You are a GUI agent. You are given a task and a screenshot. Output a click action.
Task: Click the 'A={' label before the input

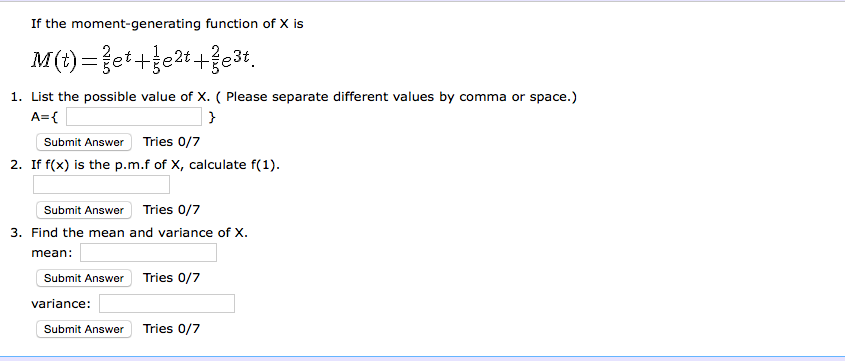pyautogui.click(x=45, y=117)
